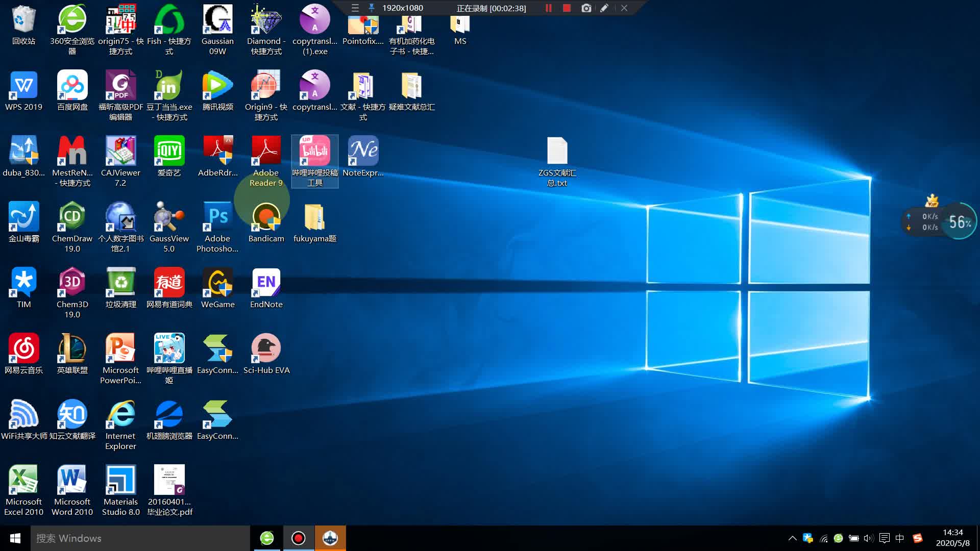Focus the 搜索 Windows search box
This screenshot has width=980, height=551.
(x=140, y=538)
